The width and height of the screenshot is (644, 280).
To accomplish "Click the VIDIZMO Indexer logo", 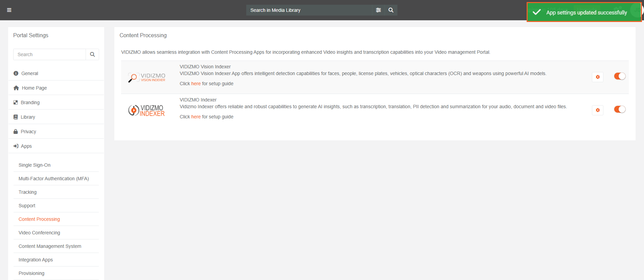I will [147, 110].
